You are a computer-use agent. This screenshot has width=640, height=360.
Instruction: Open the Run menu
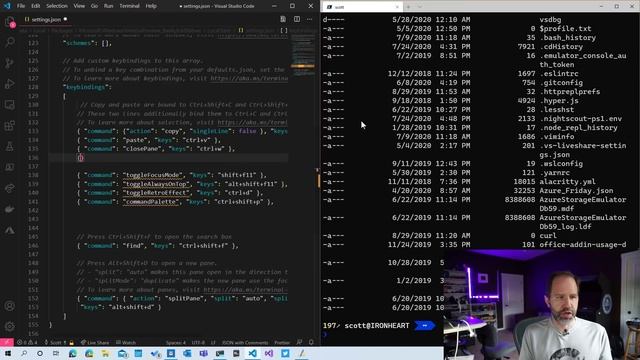(x=109, y=6)
